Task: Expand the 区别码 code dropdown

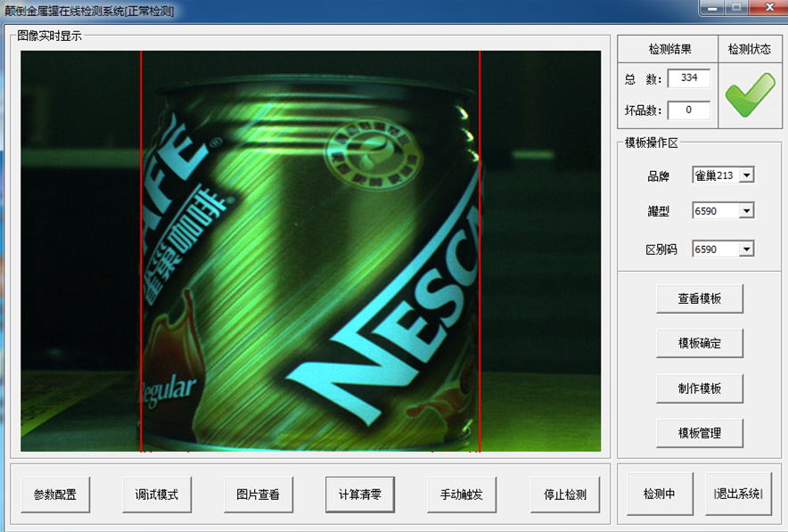Action: click(747, 250)
